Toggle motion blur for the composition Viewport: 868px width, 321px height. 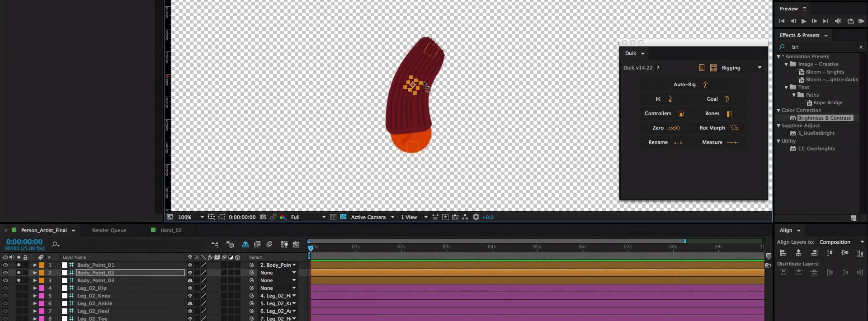tap(269, 244)
